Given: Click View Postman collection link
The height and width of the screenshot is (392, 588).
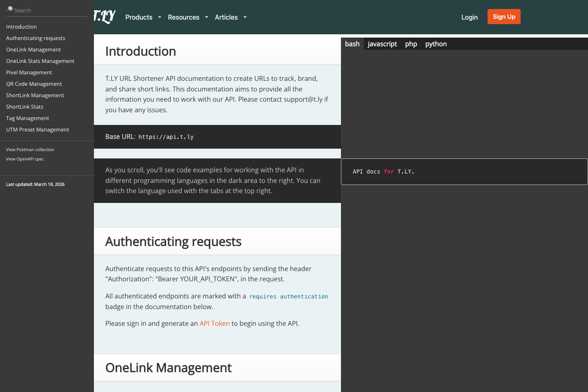Looking at the screenshot, I should (x=30, y=149).
